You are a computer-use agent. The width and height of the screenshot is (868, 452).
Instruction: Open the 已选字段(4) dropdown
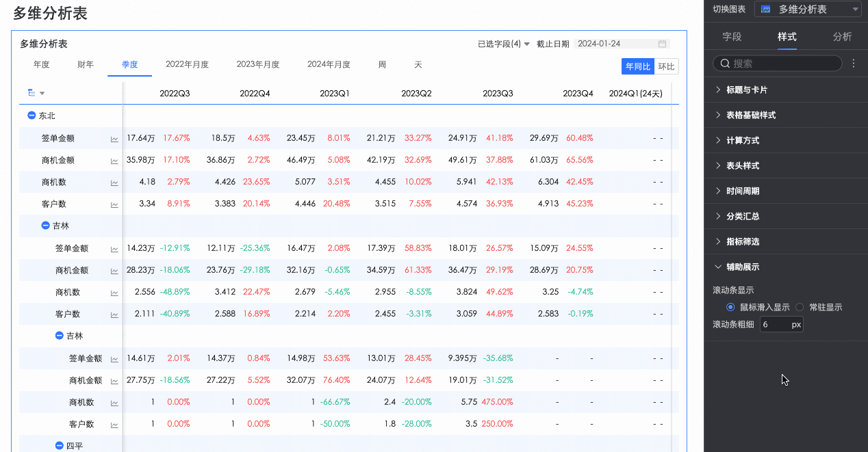click(x=504, y=44)
